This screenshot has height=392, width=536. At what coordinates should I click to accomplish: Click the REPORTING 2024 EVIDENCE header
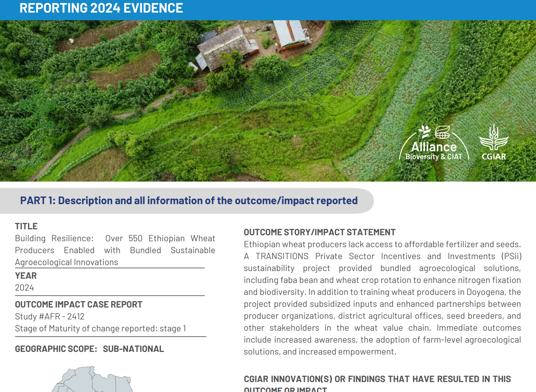pyautogui.click(x=101, y=8)
